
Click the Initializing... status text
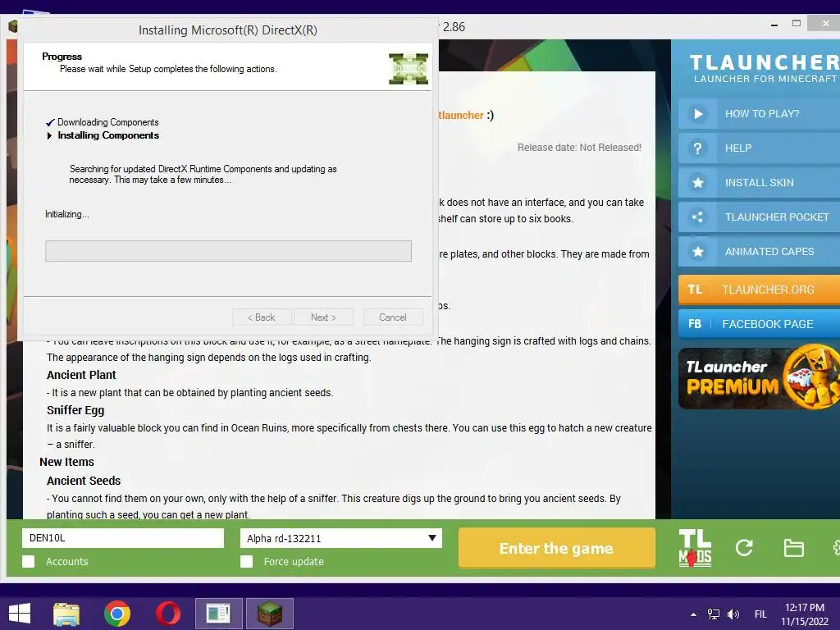tap(67, 214)
